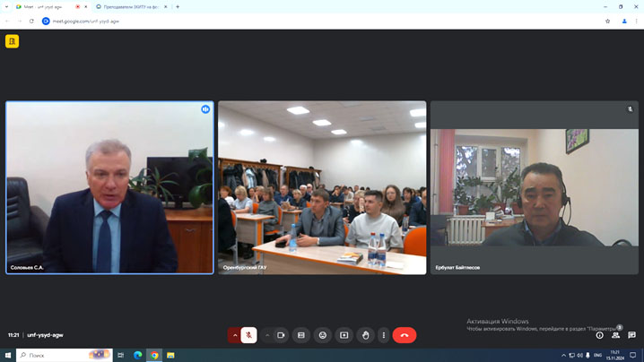
Task: Open Microsoft Edge from the taskbar
Action: tap(138, 355)
